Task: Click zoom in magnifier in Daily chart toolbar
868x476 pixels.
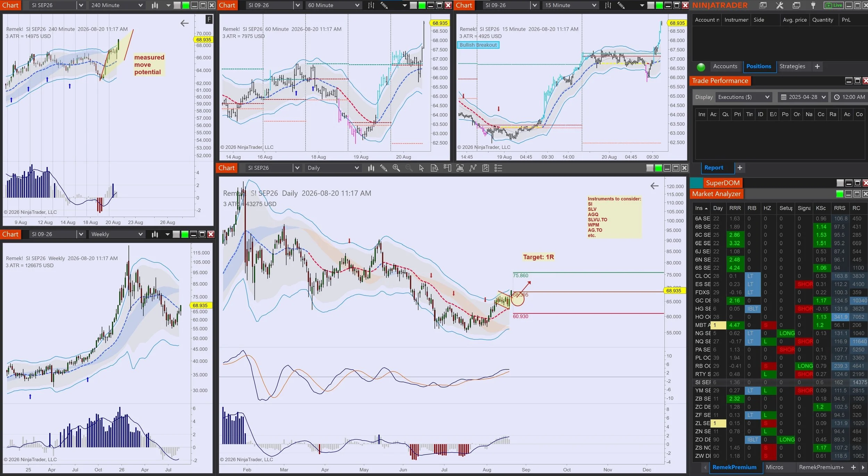Action: (x=396, y=168)
